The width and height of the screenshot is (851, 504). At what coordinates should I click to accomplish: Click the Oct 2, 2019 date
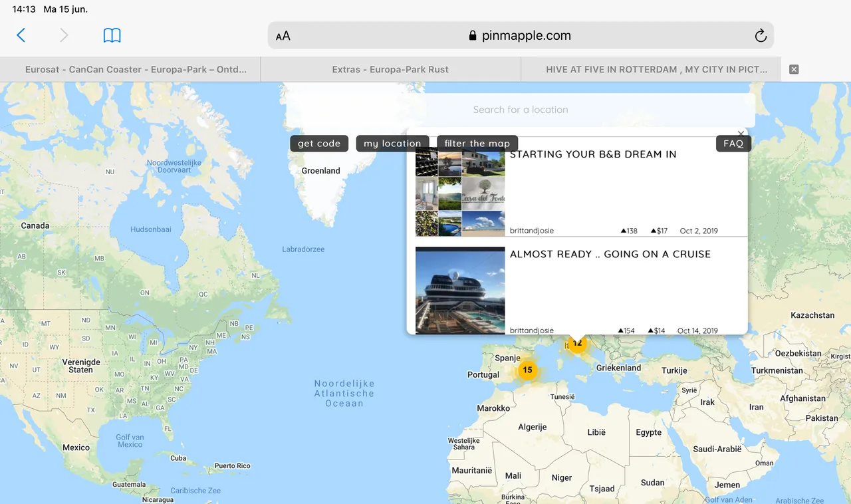[x=699, y=231]
